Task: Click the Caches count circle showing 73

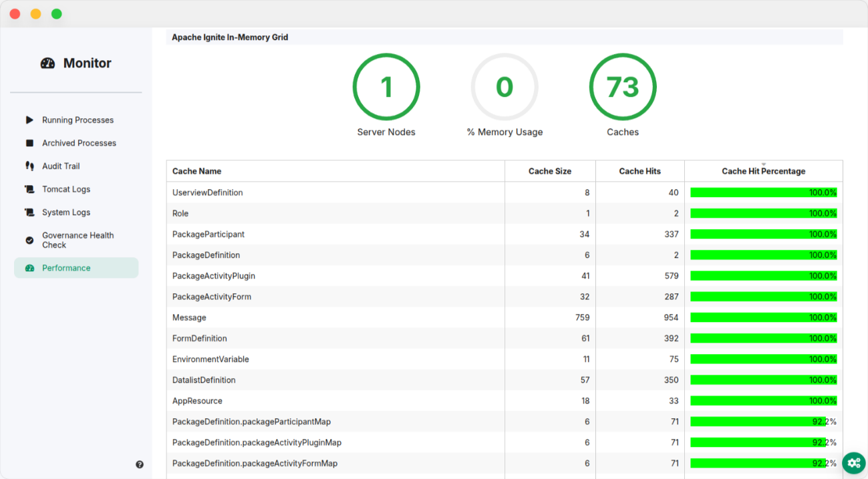Action: [623, 87]
